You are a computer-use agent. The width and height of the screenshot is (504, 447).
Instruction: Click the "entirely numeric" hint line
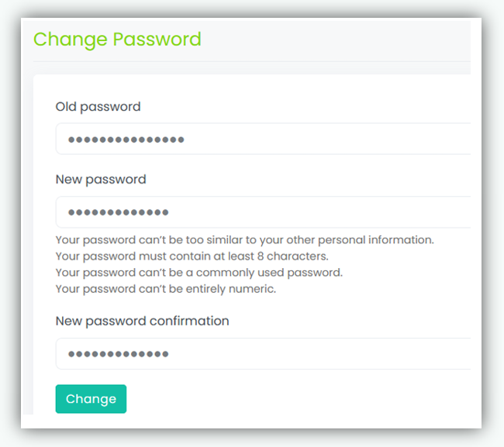[x=165, y=289]
